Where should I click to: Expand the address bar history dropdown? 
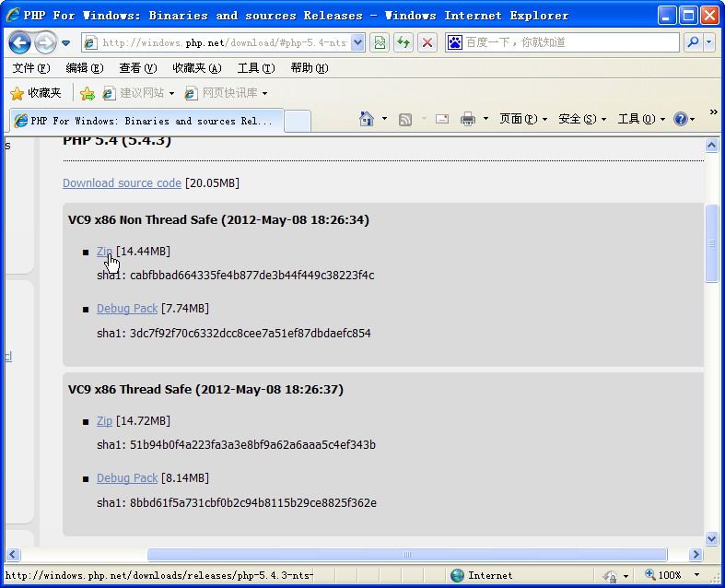(x=357, y=43)
